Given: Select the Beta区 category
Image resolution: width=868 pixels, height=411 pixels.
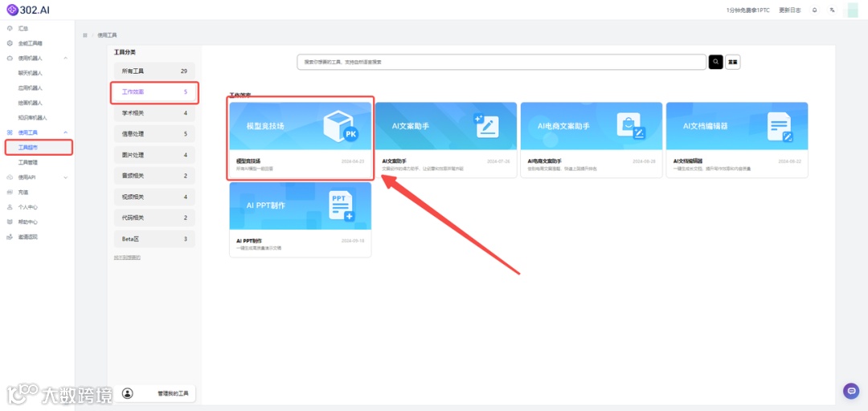Looking at the screenshot, I should [x=154, y=239].
